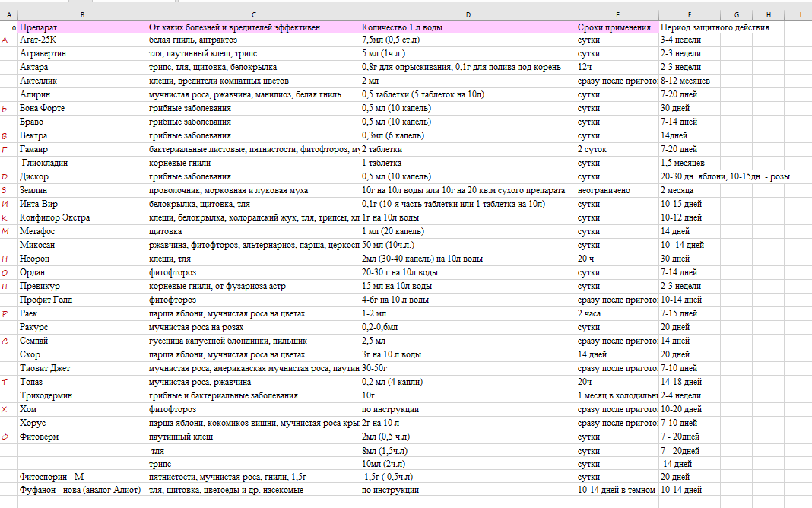Select the 'Хорус' cell

pos(82,423)
